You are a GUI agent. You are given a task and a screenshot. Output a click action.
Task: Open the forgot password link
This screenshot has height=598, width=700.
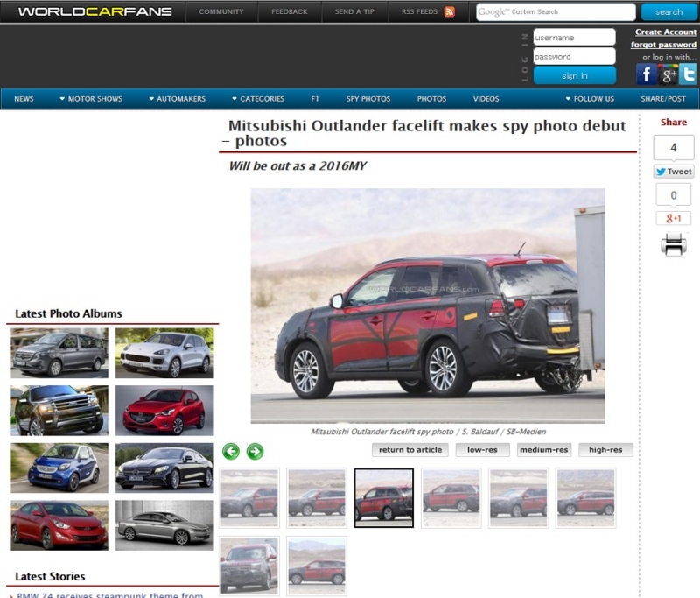pos(663,45)
